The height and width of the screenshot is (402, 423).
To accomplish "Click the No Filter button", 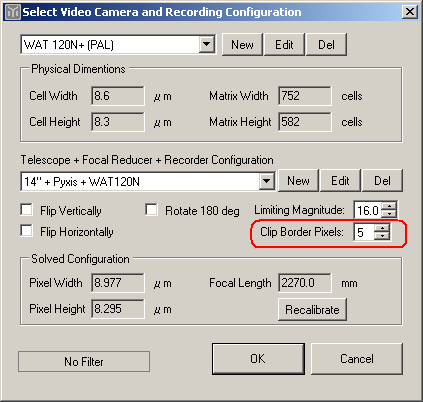I will click(84, 361).
